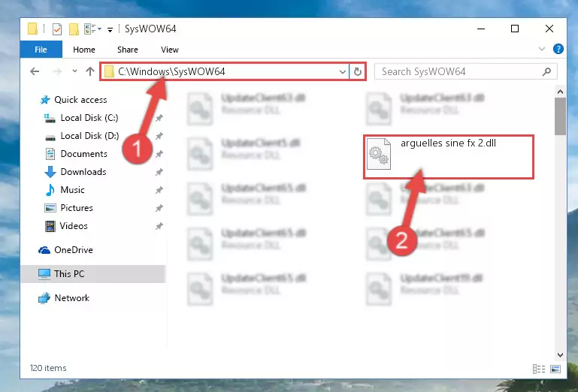Refresh the SysWOW64 folder

point(358,71)
